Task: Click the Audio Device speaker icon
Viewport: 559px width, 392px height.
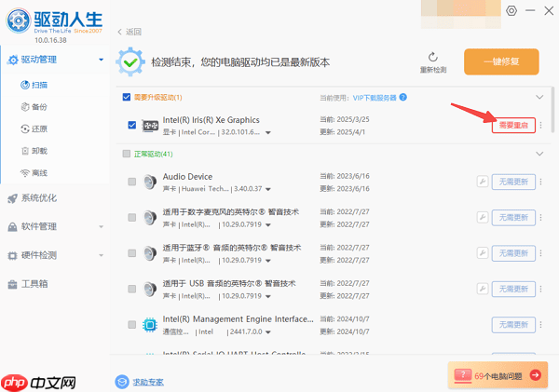Action: [150, 182]
